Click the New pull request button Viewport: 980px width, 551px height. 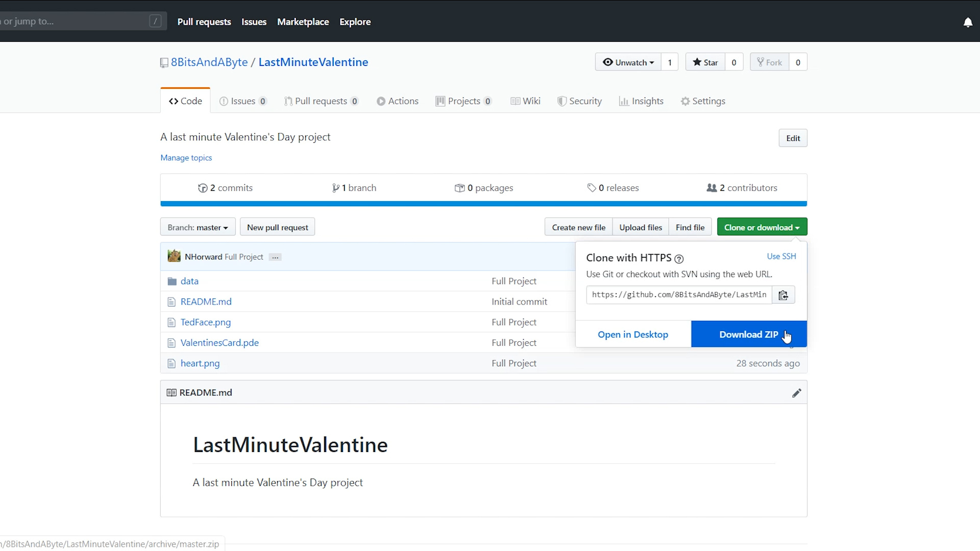point(277,227)
